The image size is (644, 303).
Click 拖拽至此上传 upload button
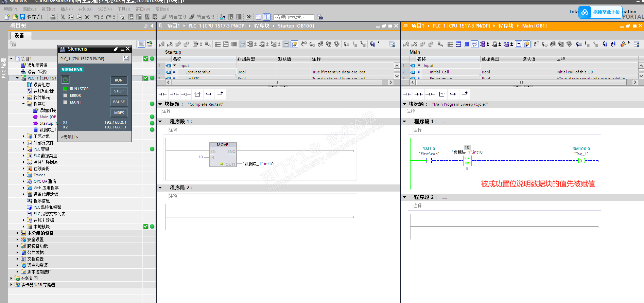click(601, 12)
